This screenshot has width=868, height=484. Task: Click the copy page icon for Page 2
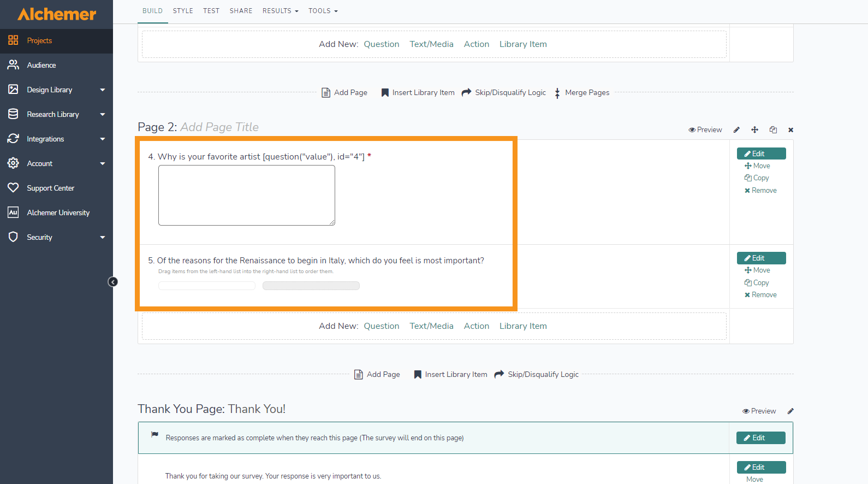773,130
